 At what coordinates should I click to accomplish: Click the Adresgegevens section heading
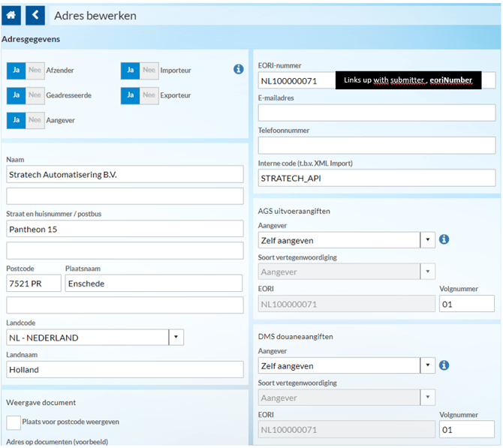pos(31,39)
